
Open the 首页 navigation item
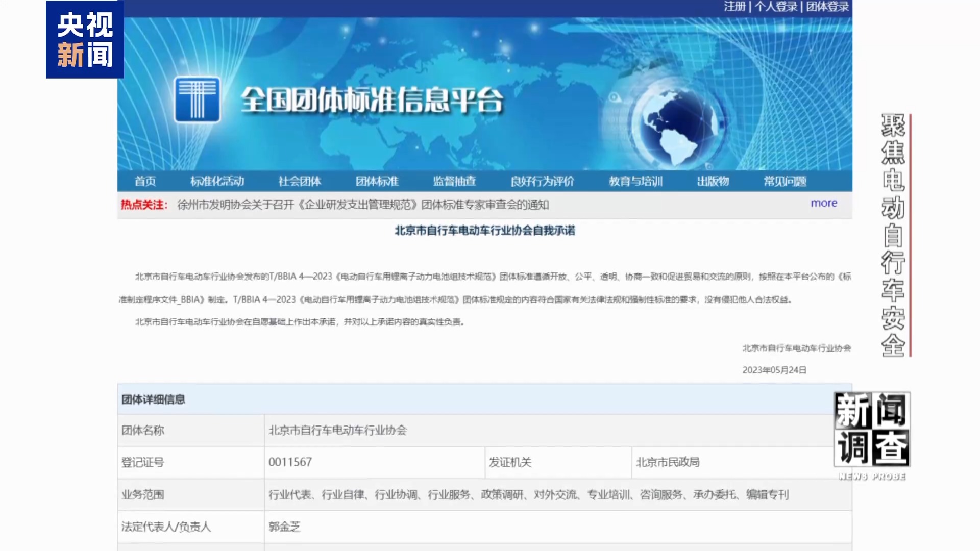(145, 181)
